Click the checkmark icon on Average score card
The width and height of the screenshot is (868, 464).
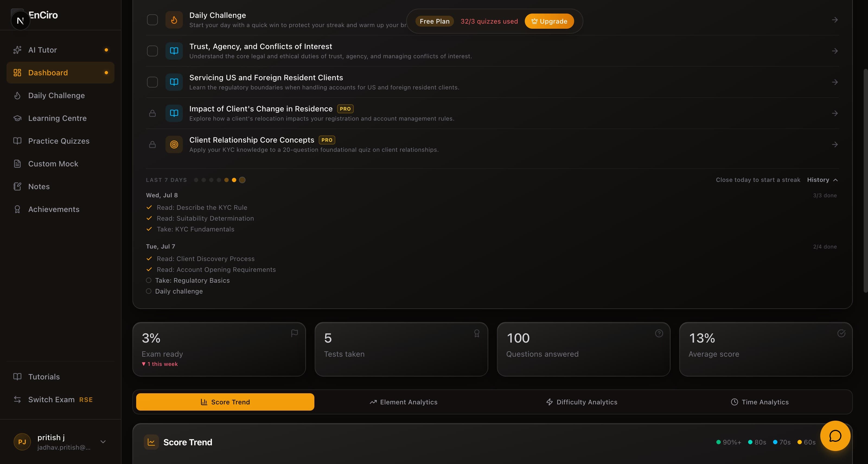click(x=841, y=333)
